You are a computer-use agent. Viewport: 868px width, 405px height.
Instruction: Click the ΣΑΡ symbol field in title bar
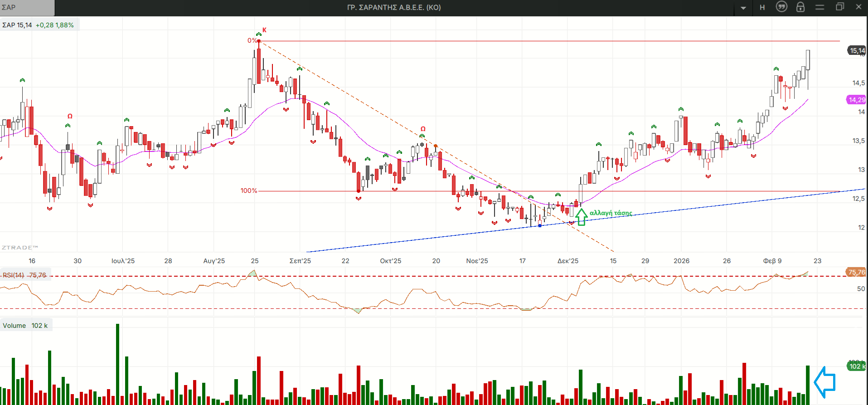point(27,7)
